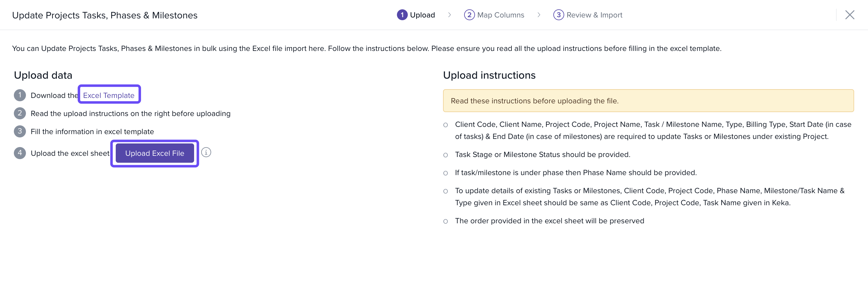This screenshot has width=868, height=292.
Task: Click the grey 2 badge beside Read the upload instructions
Action: pyautogui.click(x=20, y=113)
